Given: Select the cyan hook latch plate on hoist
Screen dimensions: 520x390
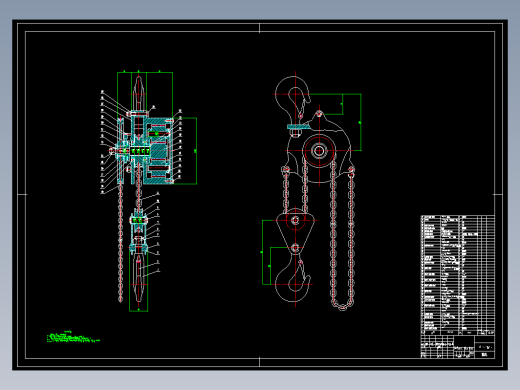Looking at the screenshot, I should click(299, 127).
